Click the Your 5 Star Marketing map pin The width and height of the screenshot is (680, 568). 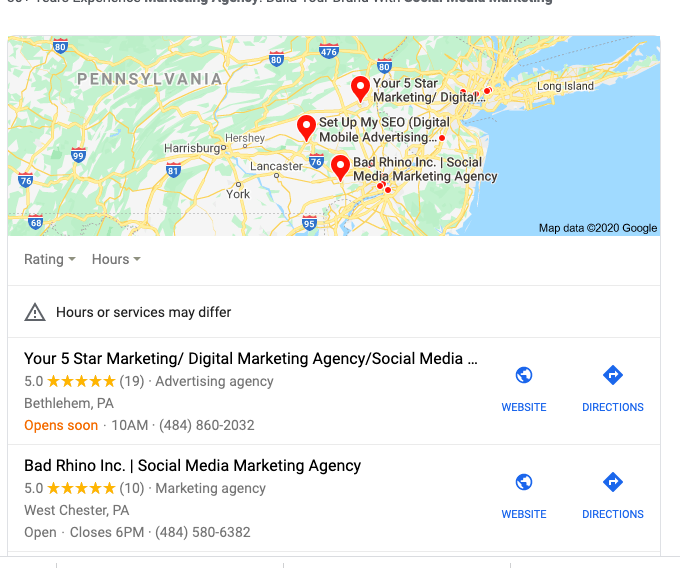click(x=360, y=89)
